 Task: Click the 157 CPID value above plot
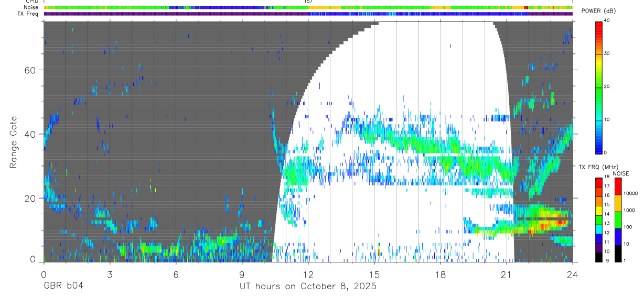click(308, 2)
